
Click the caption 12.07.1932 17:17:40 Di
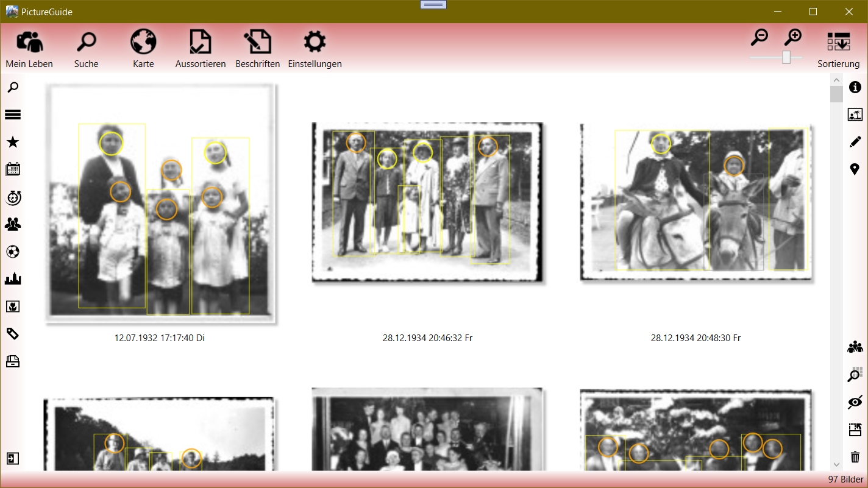tap(160, 338)
